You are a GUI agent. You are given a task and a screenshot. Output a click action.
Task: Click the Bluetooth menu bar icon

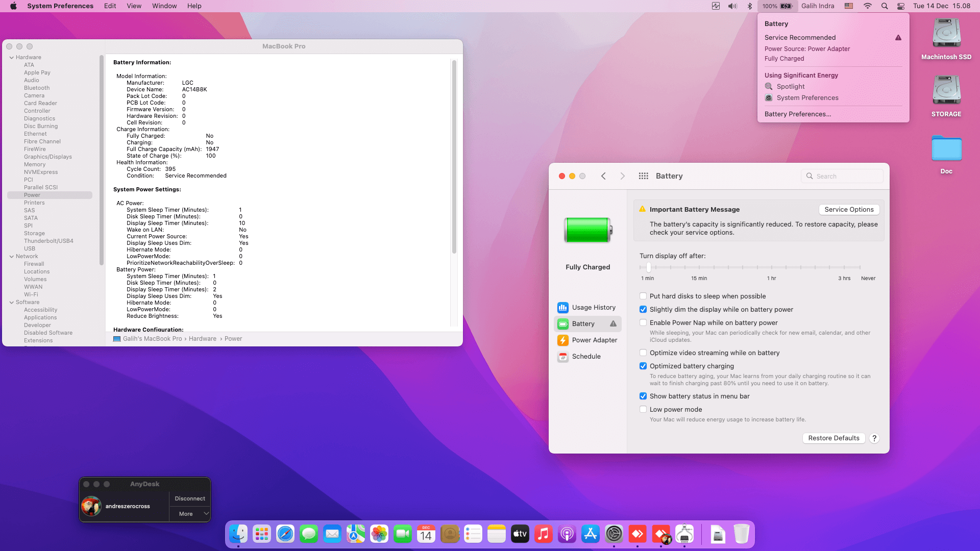point(750,6)
